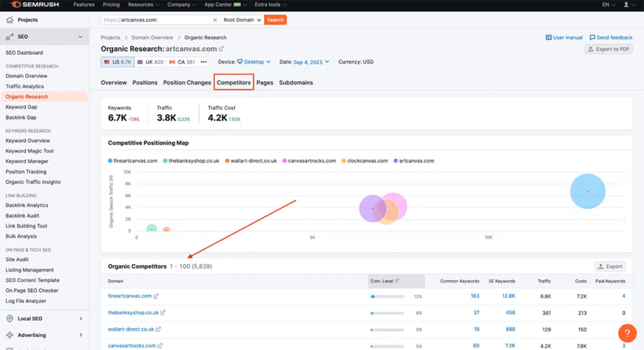This screenshot has height=350, width=644.
Task: Click the orange Search button
Action: [x=275, y=19]
